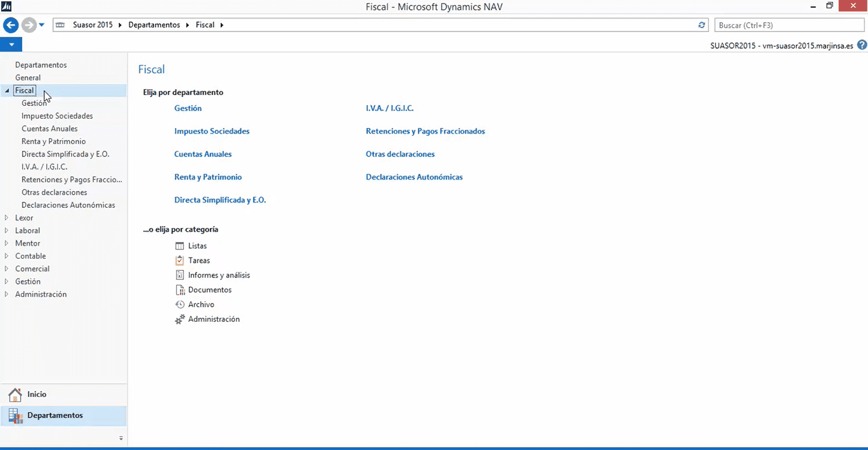Viewport: 868px width, 450px height.
Task: Select Retenciones y Pagos Fraccio... tree item
Action: [72, 180]
